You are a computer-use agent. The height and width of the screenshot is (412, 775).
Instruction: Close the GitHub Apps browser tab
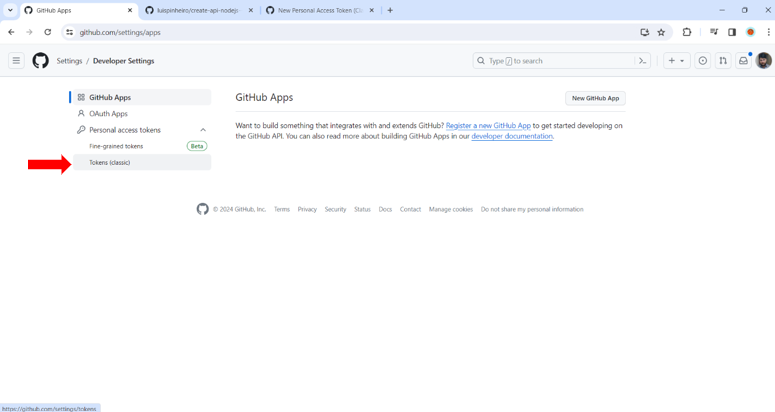[x=130, y=10]
